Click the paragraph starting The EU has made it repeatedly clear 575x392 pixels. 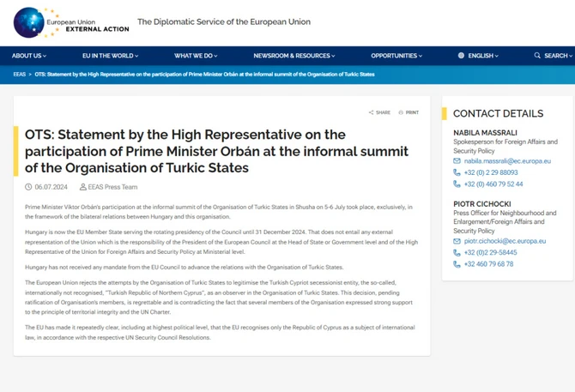[x=220, y=332]
